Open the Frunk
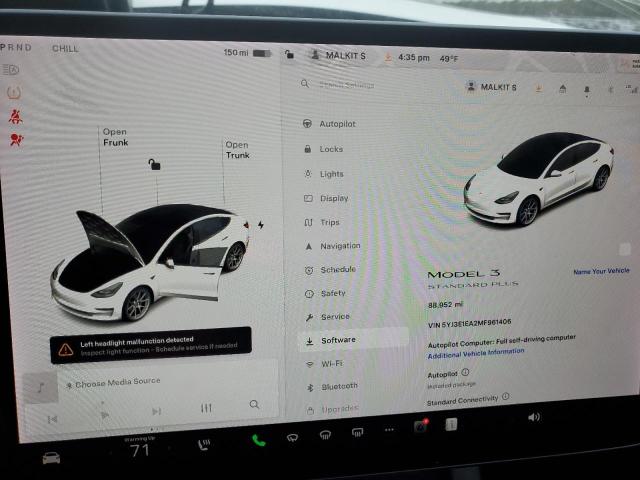Viewport: 640px width, 480px height. pyautogui.click(x=116, y=137)
